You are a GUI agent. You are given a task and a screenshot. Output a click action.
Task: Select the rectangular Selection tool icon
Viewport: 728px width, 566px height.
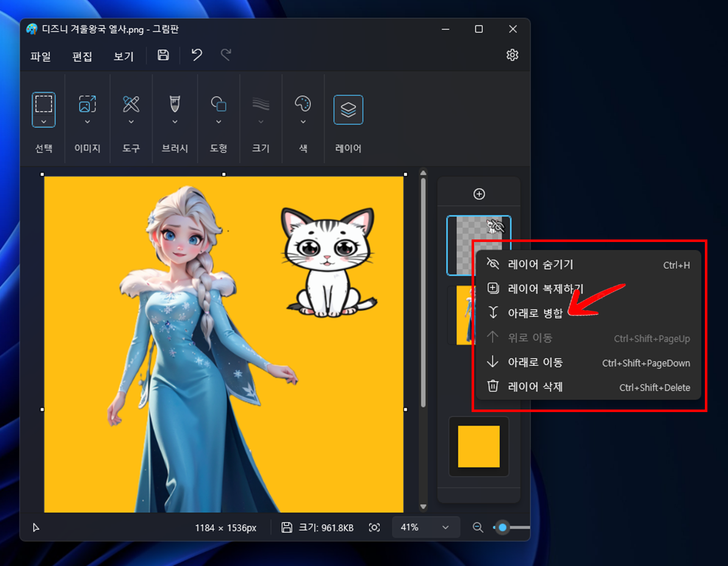(x=44, y=104)
